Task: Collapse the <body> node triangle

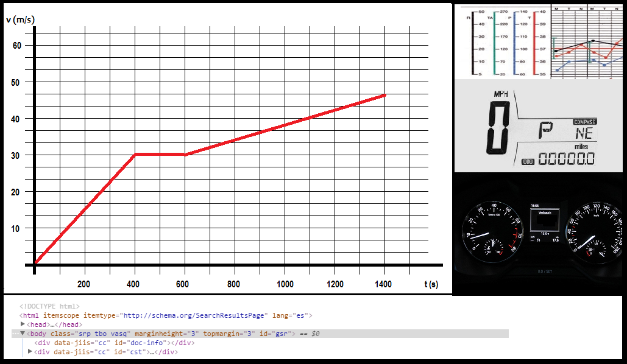Action: pos(23,333)
